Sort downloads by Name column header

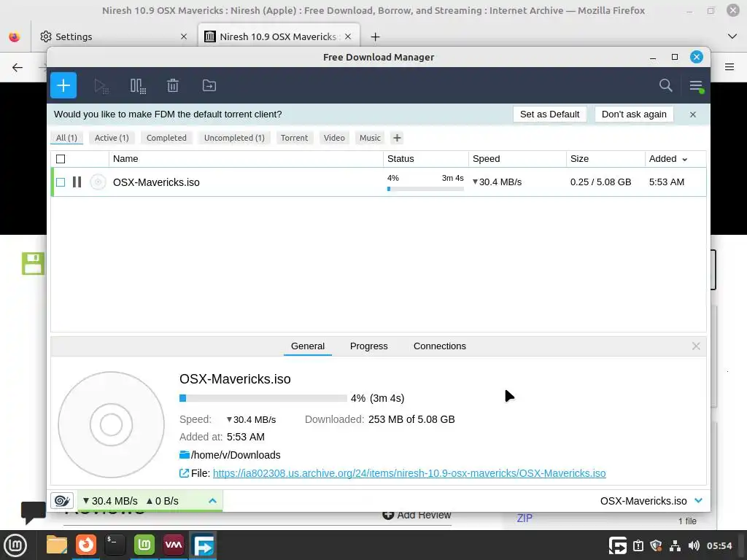coord(246,159)
